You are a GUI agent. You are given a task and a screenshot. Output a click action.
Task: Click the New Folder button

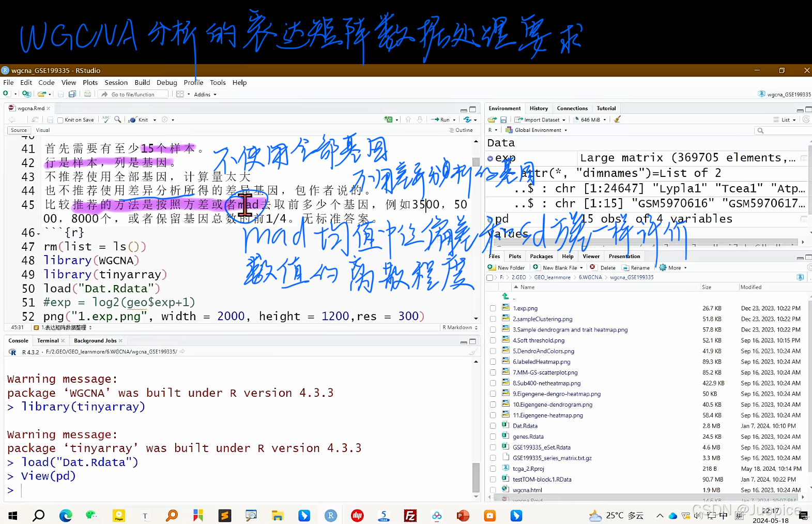(507, 267)
